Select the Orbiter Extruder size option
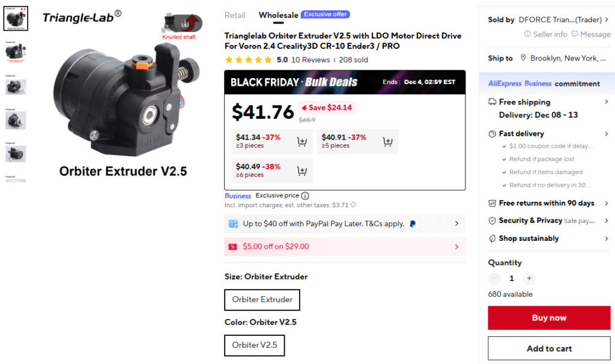This screenshot has width=615, height=364. pyautogui.click(x=262, y=300)
